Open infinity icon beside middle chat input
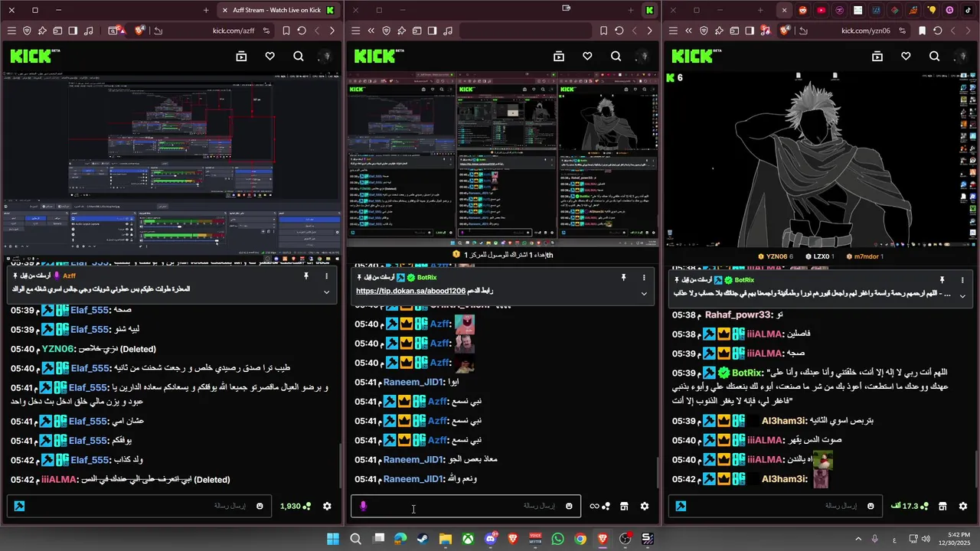Screen dimensions: 980x551 (594, 506)
